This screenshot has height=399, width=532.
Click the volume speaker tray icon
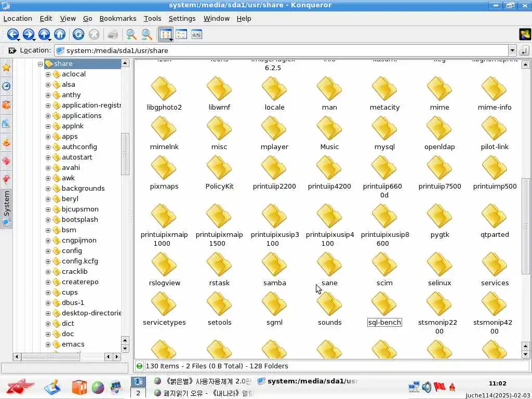(427, 387)
